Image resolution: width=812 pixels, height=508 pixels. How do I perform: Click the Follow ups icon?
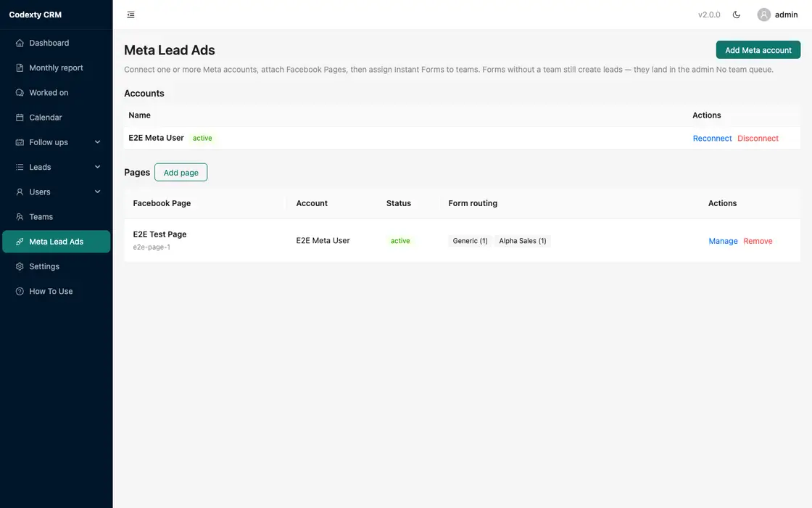[20, 142]
